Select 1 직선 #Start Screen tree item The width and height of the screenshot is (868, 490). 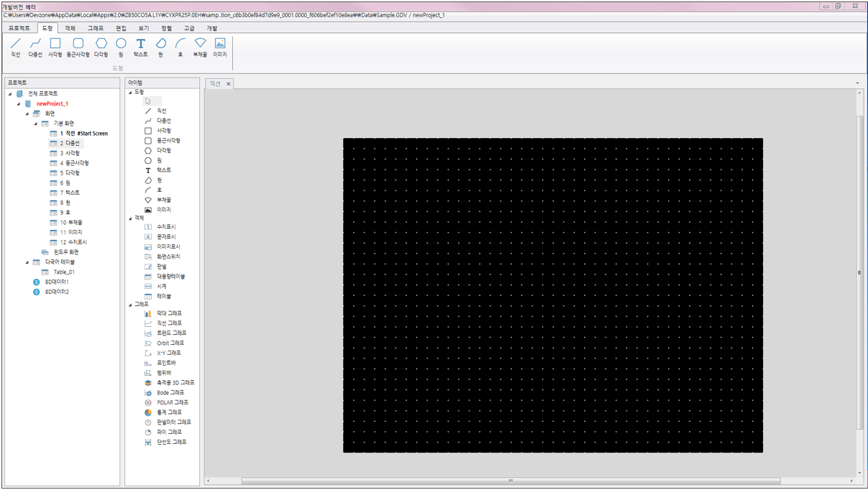click(79, 134)
